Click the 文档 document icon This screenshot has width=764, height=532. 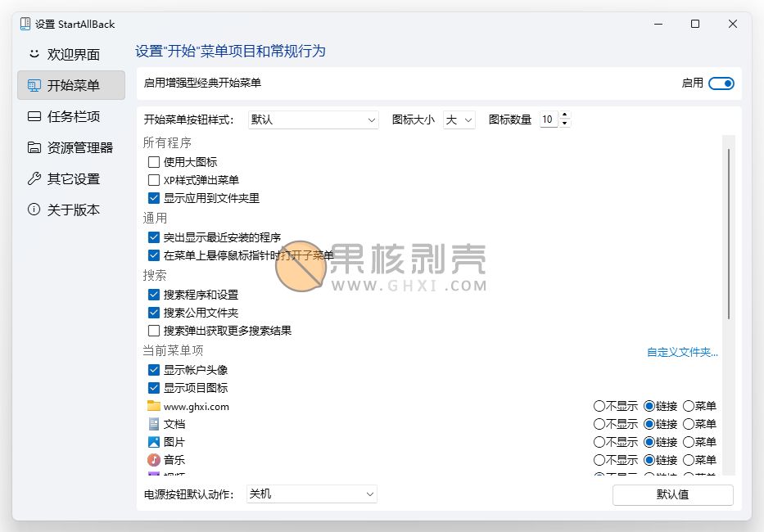(153, 424)
